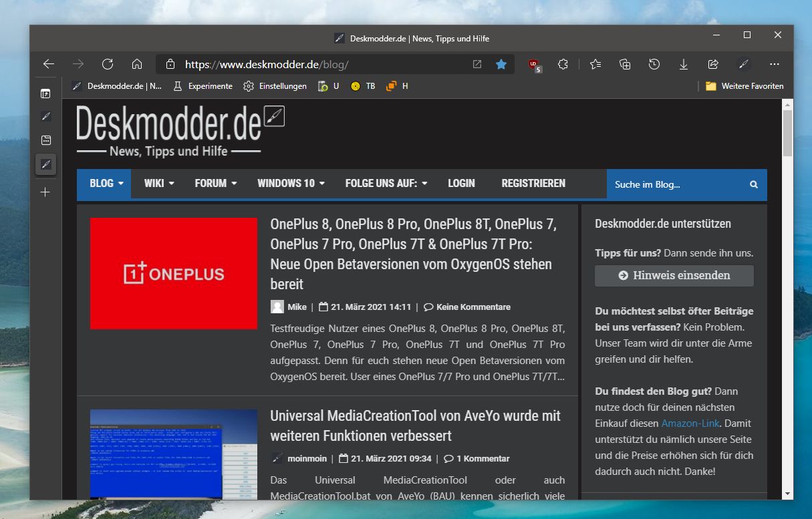Open the profile avatar in toolbar
This screenshot has height=519, width=812.
[x=743, y=64]
